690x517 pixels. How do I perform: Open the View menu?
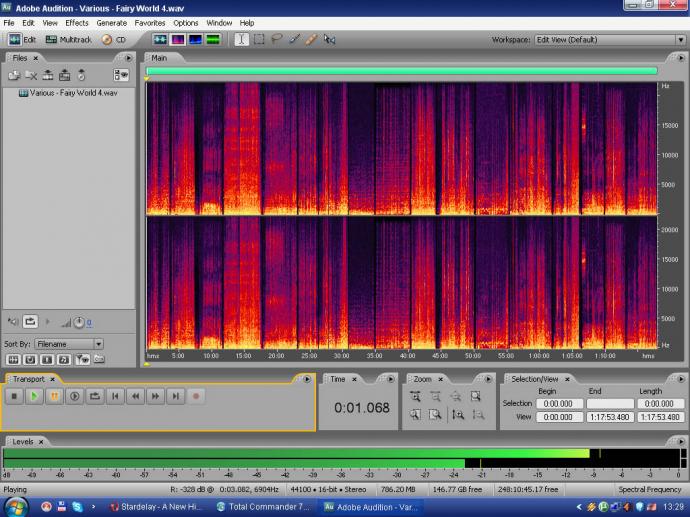tap(50, 23)
